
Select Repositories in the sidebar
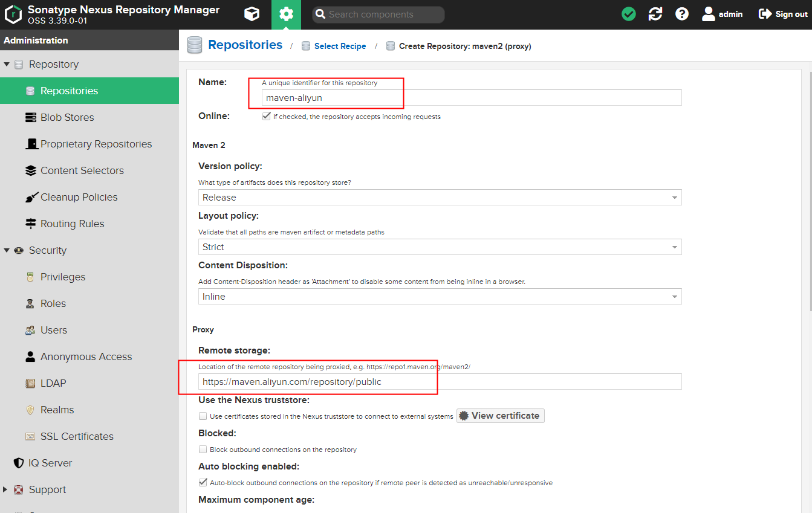pos(89,91)
